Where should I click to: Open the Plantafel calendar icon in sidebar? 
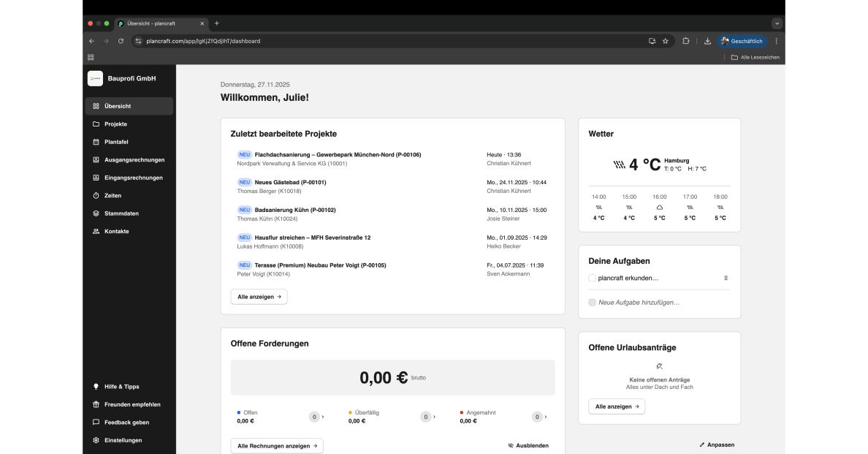96,142
